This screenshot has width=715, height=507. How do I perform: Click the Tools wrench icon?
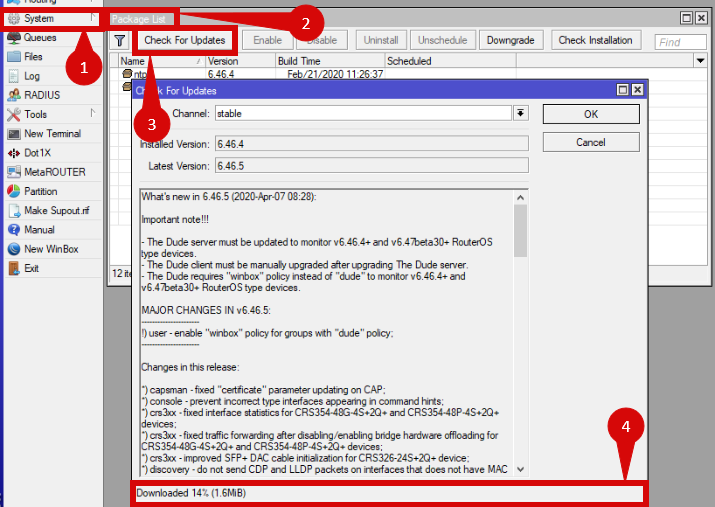click(x=14, y=114)
